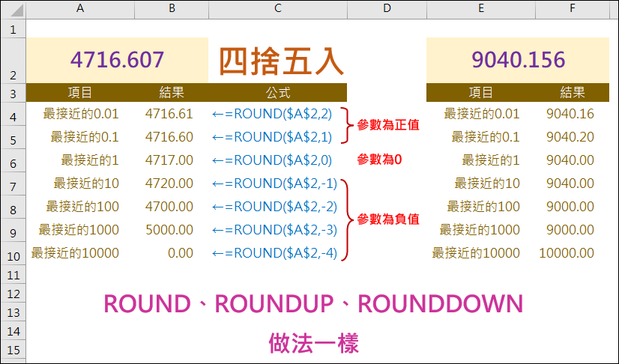Click the 四捨五入 title cell

(281, 61)
